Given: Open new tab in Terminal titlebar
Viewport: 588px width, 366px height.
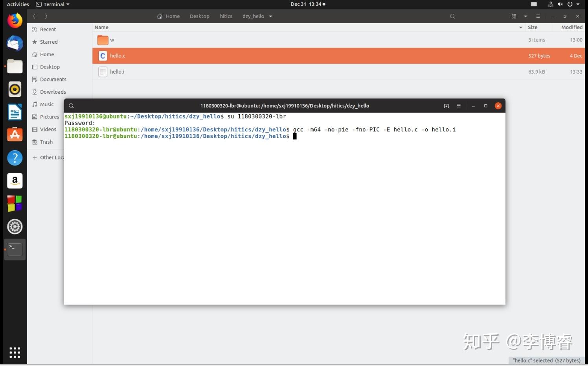Looking at the screenshot, I should coord(446,106).
